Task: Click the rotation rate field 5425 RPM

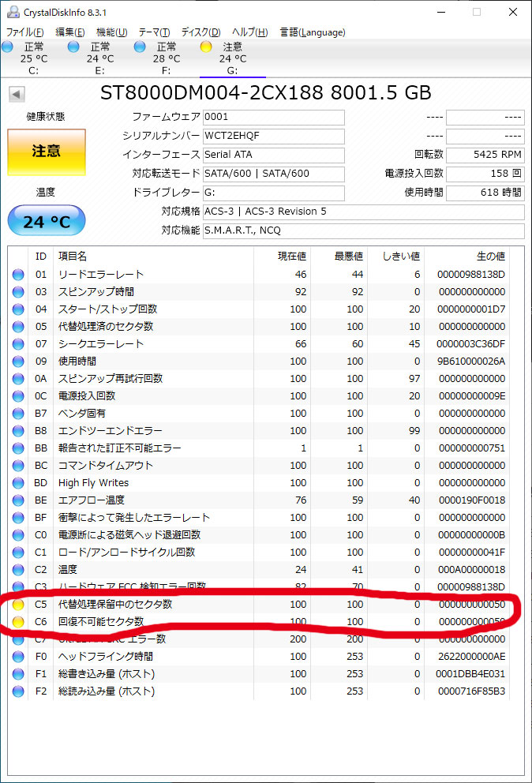Action: click(x=485, y=155)
